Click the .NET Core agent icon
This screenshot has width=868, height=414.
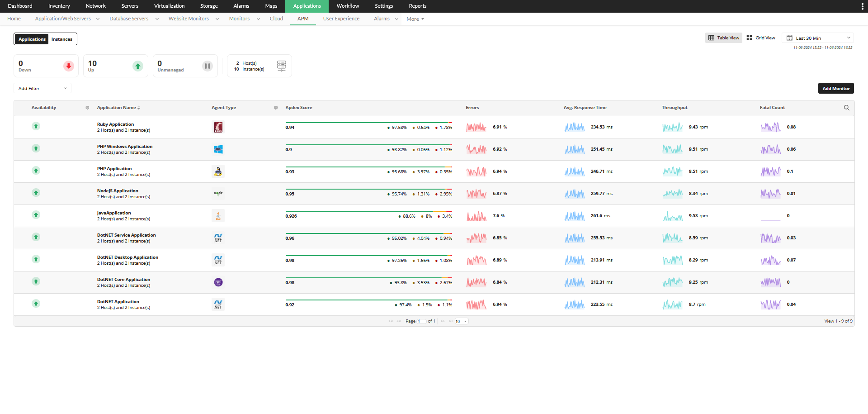pos(218,282)
